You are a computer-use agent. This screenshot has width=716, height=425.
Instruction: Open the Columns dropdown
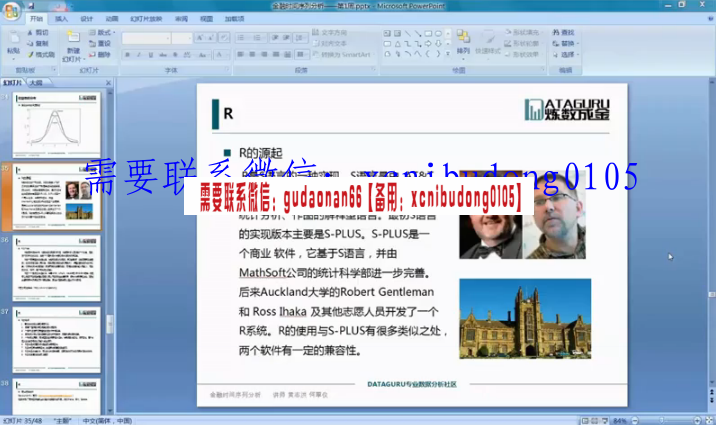301,54
